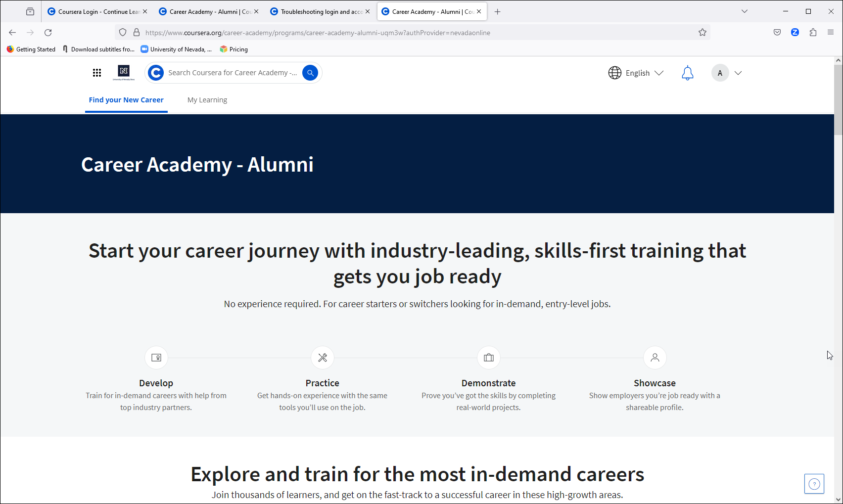The image size is (843, 504).
Task: Switch to the My Learning tab
Action: pos(207,99)
